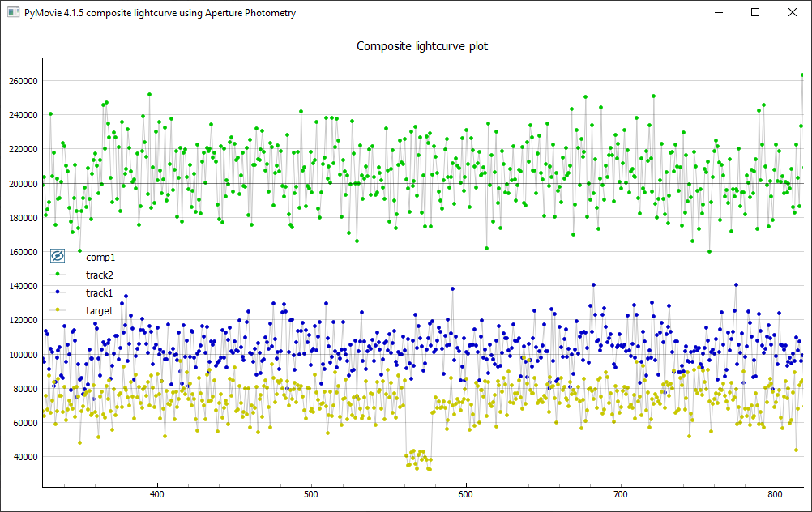812x512 pixels.
Task: Click the 40000 y-axis tick label
Action: (x=22, y=457)
